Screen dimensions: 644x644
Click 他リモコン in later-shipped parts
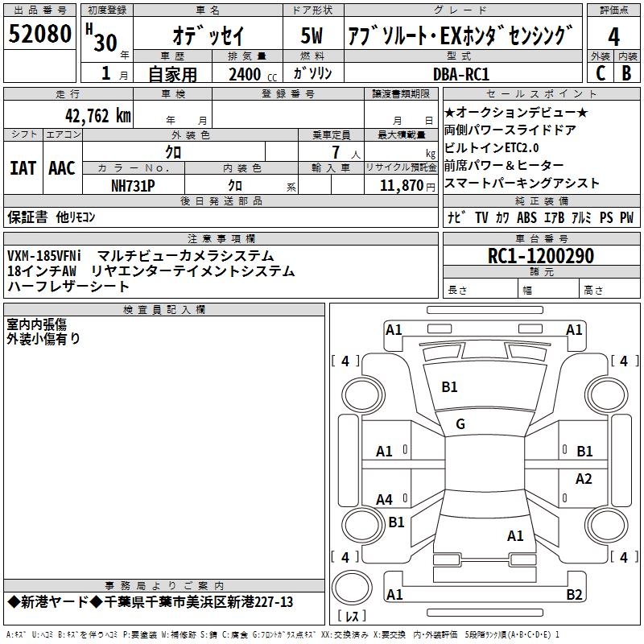pos(76,217)
